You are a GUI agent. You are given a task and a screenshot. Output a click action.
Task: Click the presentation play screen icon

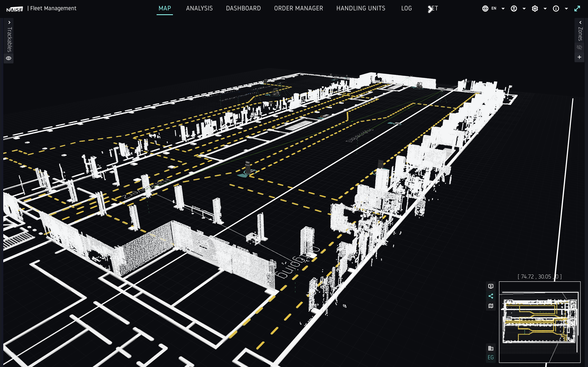pyautogui.click(x=491, y=286)
